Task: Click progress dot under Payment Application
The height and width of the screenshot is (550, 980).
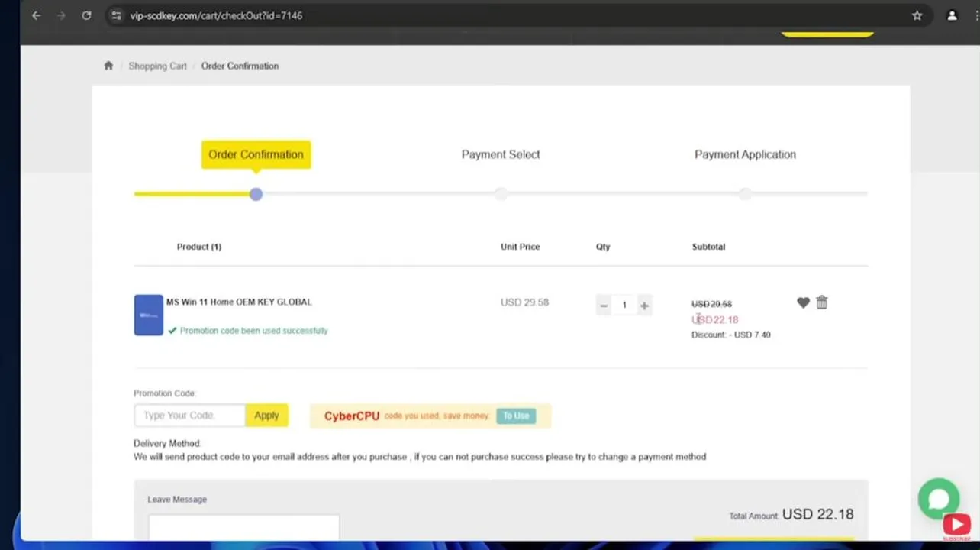Action: click(x=745, y=194)
